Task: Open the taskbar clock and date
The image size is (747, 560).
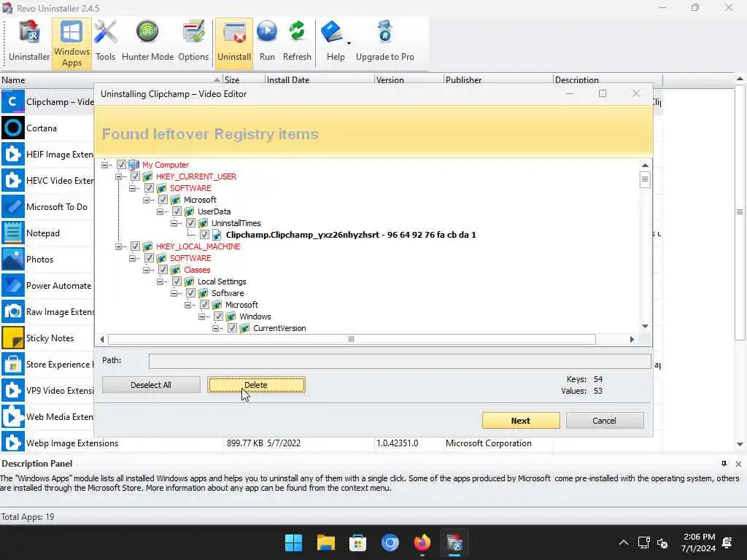Action: 699,542
